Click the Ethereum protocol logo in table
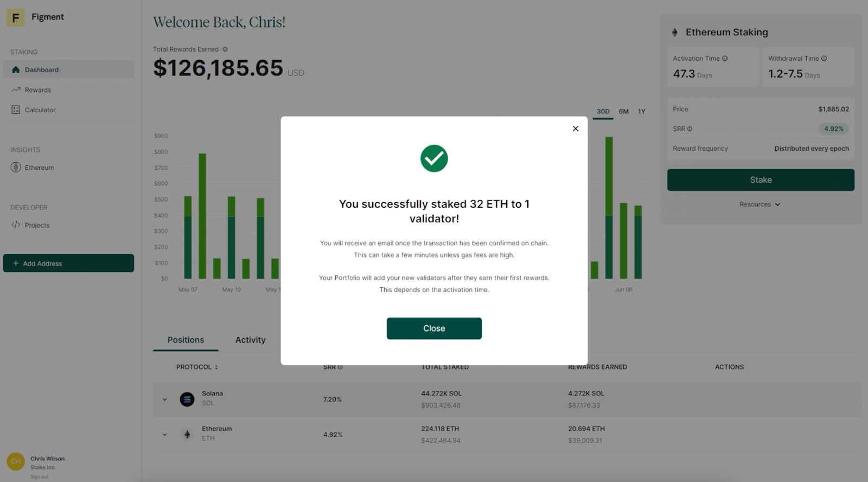The image size is (868, 482). click(x=187, y=435)
